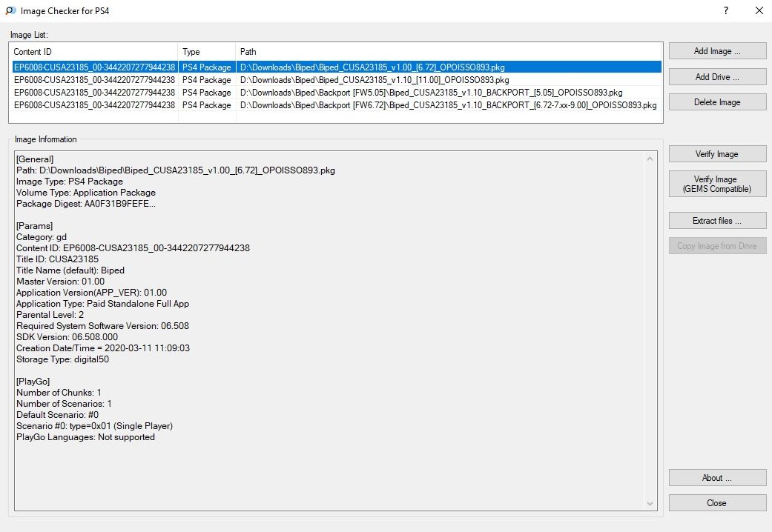Select the Biped v1.10 [11.00] pkg row
Screen dimensions: 772x532
(x=337, y=80)
